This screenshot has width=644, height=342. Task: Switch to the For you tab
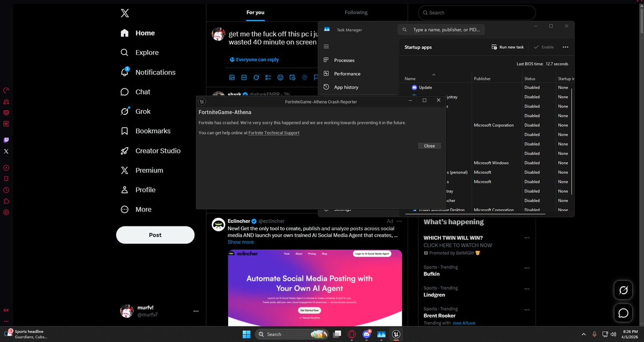pos(256,12)
